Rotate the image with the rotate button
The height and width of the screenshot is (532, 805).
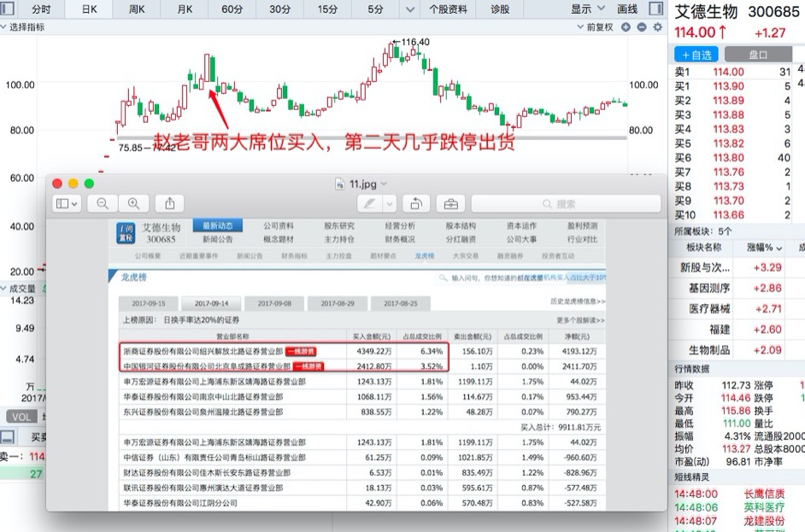click(x=416, y=203)
